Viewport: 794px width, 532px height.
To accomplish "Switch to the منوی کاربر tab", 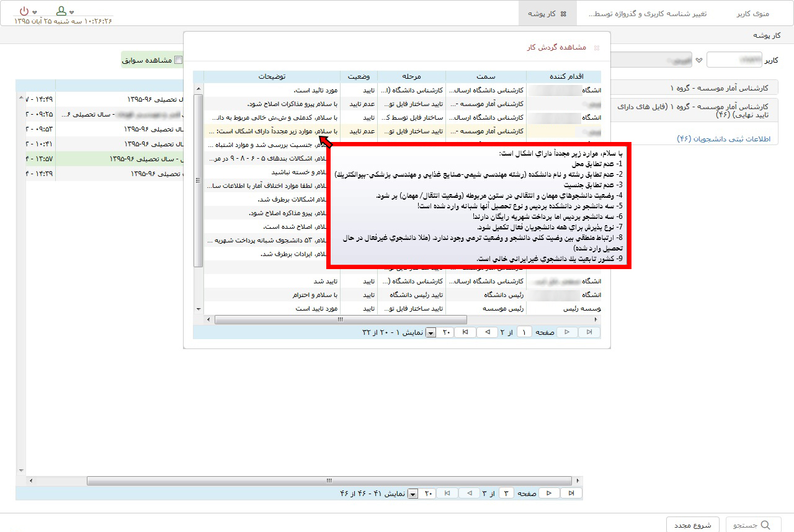I will tap(752, 13).
